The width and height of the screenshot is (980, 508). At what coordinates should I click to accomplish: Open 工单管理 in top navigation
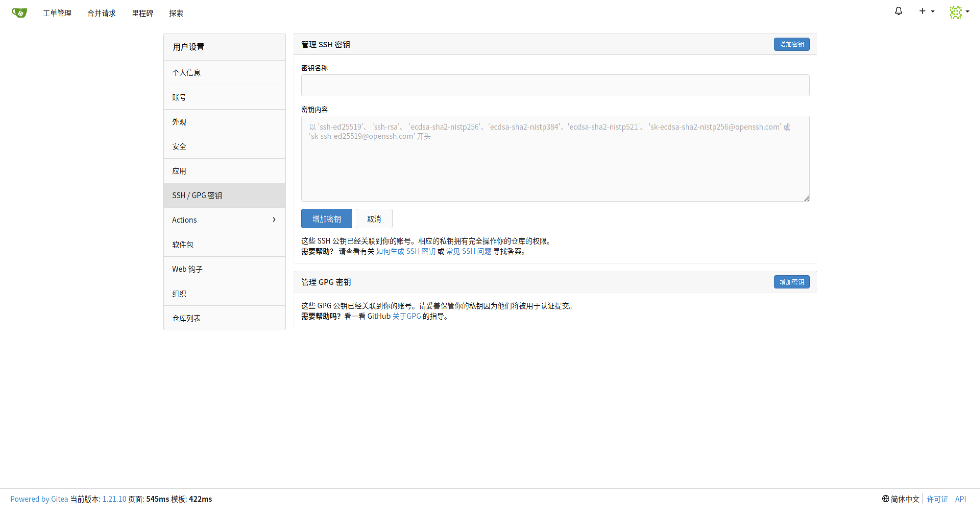pos(57,13)
